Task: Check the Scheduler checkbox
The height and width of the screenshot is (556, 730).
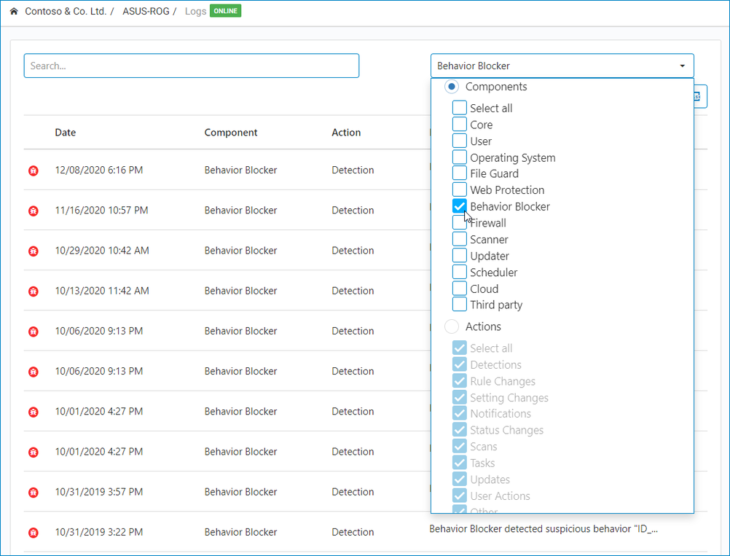Action: 460,272
